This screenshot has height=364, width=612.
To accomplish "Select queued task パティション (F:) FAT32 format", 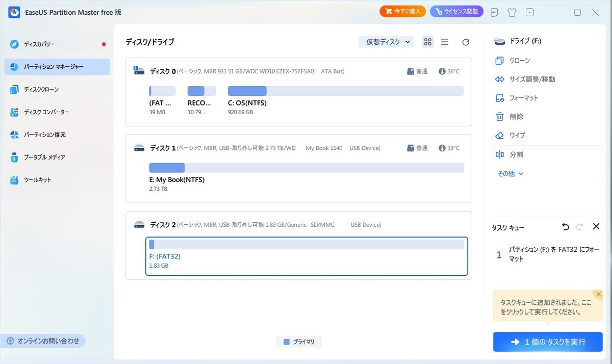I will point(548,254).
